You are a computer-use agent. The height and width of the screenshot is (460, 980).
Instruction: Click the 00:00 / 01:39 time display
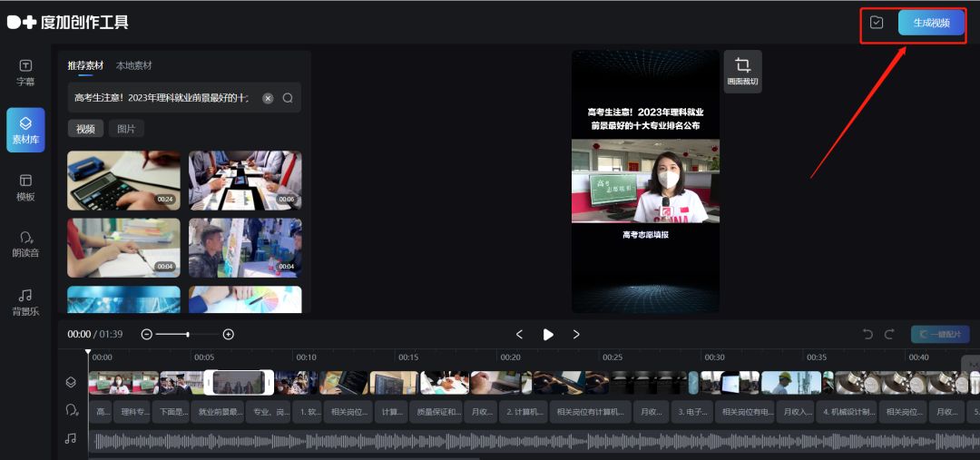pos(95,335)
